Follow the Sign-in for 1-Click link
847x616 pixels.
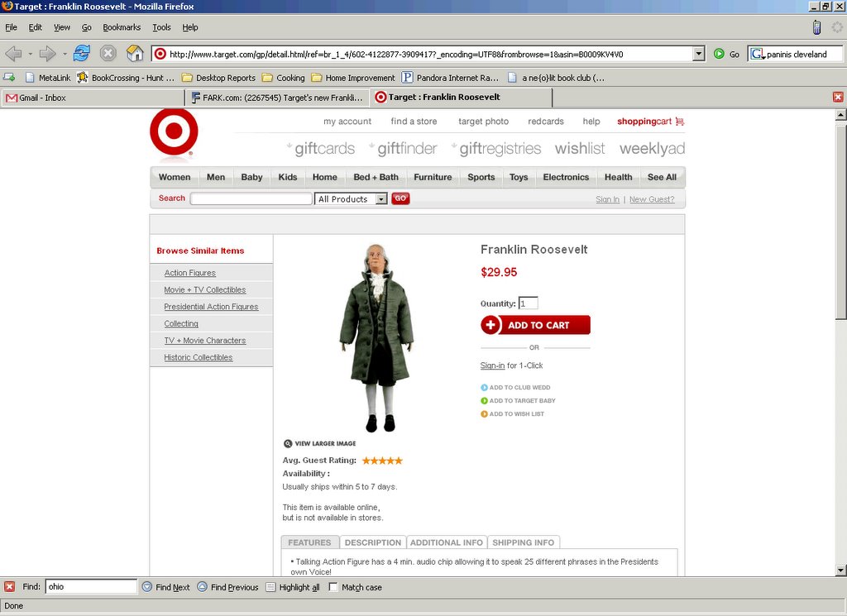point(492,365)
